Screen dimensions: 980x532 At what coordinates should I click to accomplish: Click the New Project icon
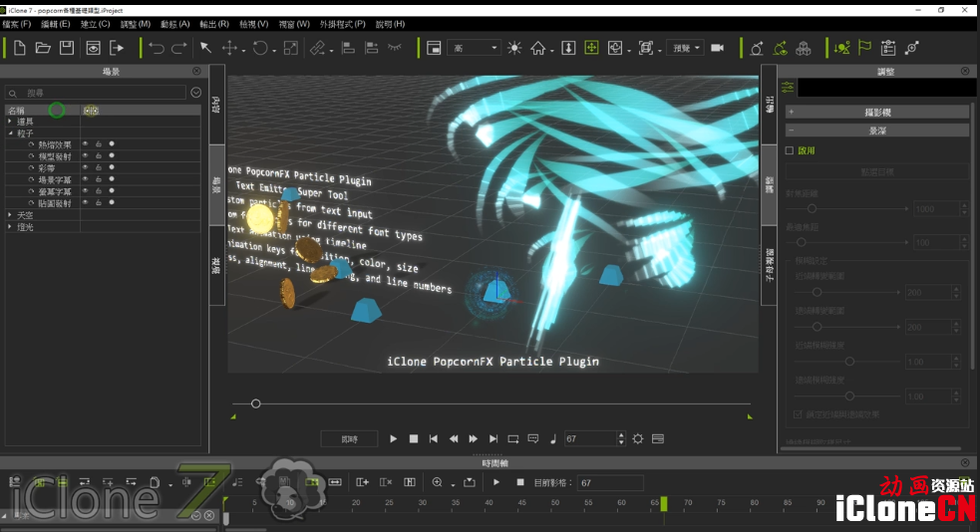tap(19, 48)
